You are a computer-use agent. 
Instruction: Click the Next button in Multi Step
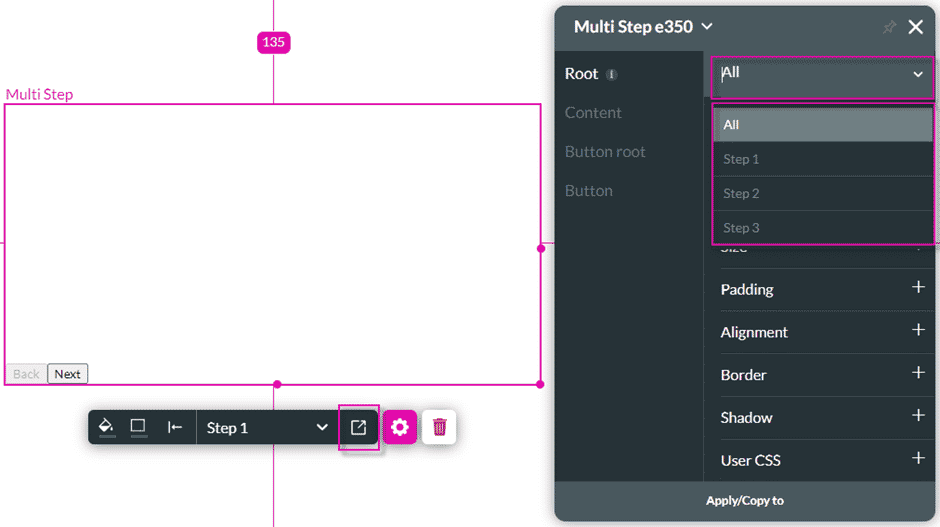pos(67,374)
